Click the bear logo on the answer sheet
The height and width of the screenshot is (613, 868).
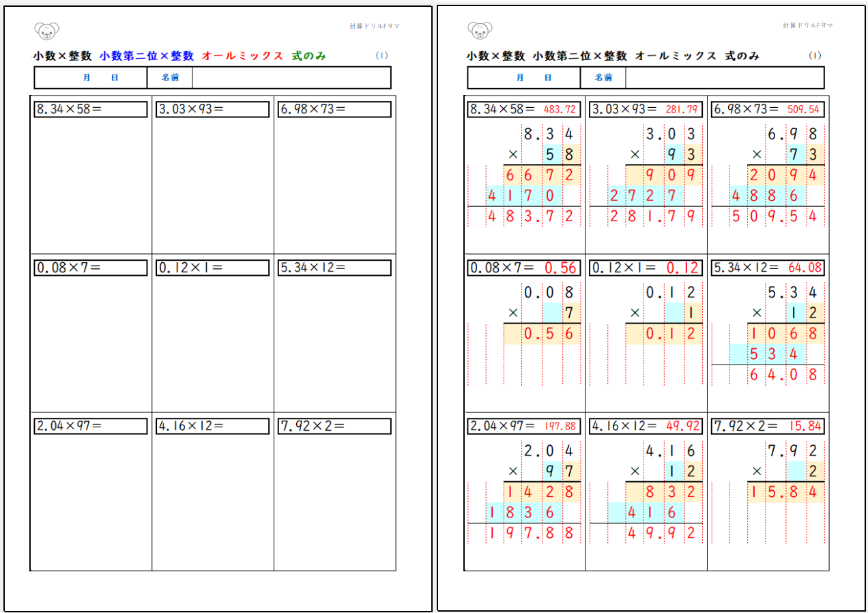click(480, 31)
